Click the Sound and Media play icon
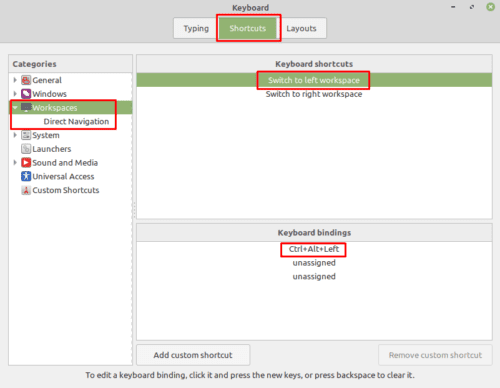Screen dimensions: 500x388 click(26, 162)
